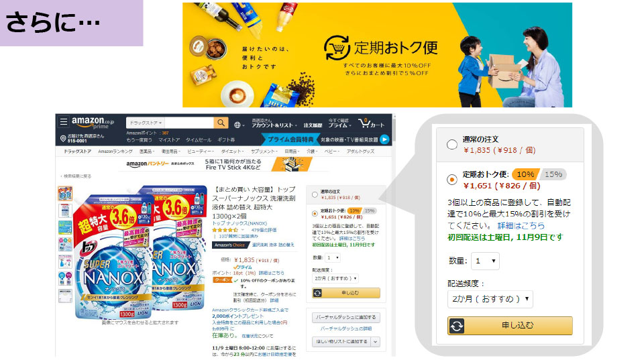
Task: Click the delivery location pin icon
Action: coord(63,139)
